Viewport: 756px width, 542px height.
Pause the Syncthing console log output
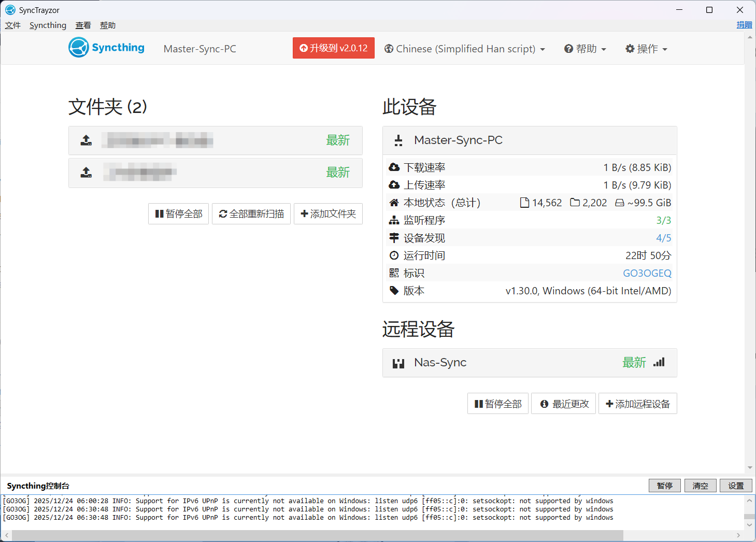coord(664,486)
